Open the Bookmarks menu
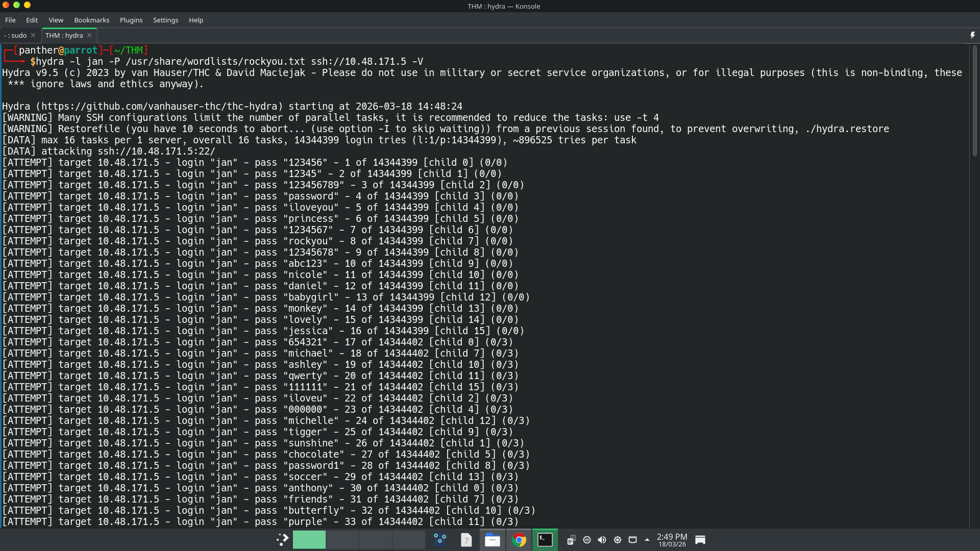This screenshot has height=551, width=980. point(91,20)
